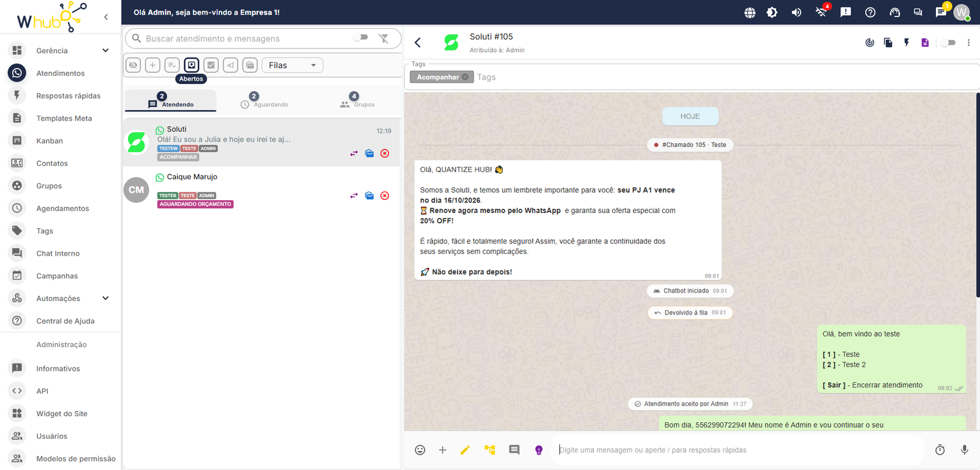Toggle the crossed-eye visibility filter

133,65
